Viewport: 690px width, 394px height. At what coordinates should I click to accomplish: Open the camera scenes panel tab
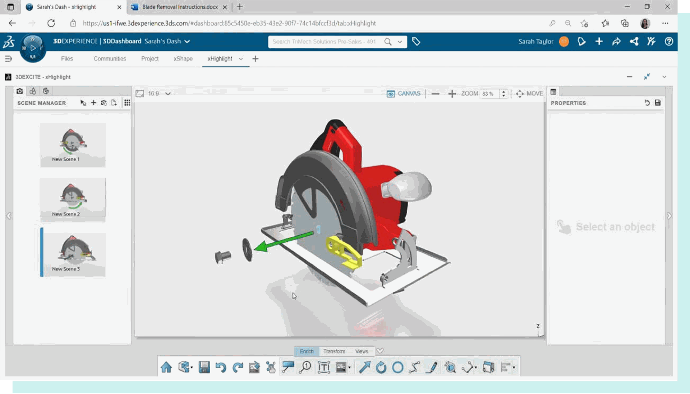(20, 91)
